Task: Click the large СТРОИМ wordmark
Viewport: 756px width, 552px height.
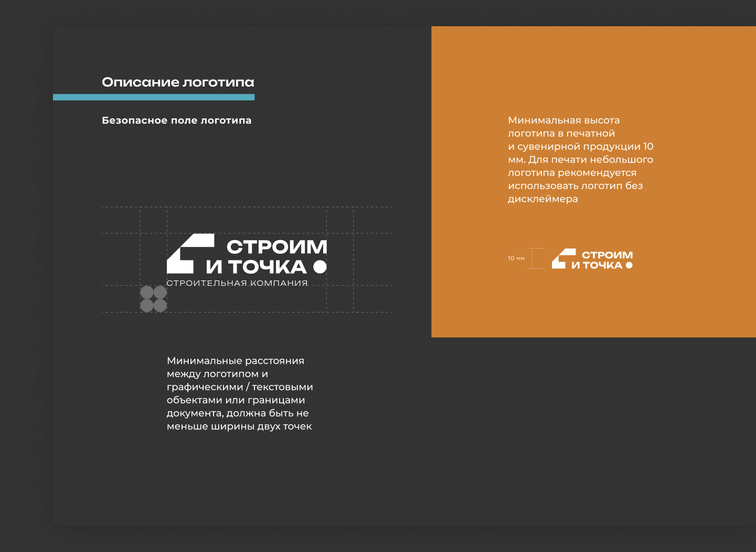Action: (276, 247)
